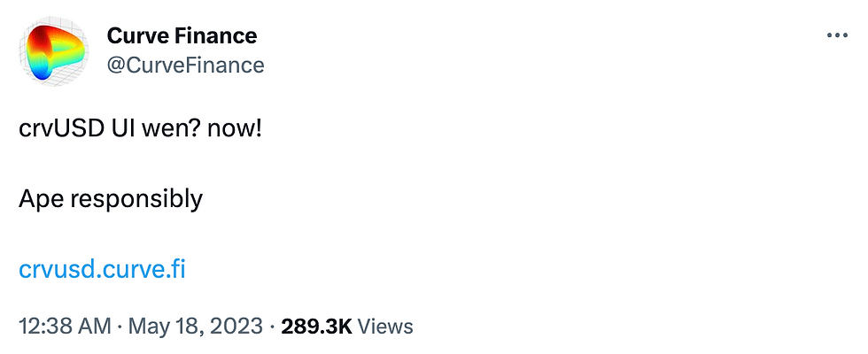Click the "Ape responsibly" line
The image size is (868, 354).
tap(110, 199)
